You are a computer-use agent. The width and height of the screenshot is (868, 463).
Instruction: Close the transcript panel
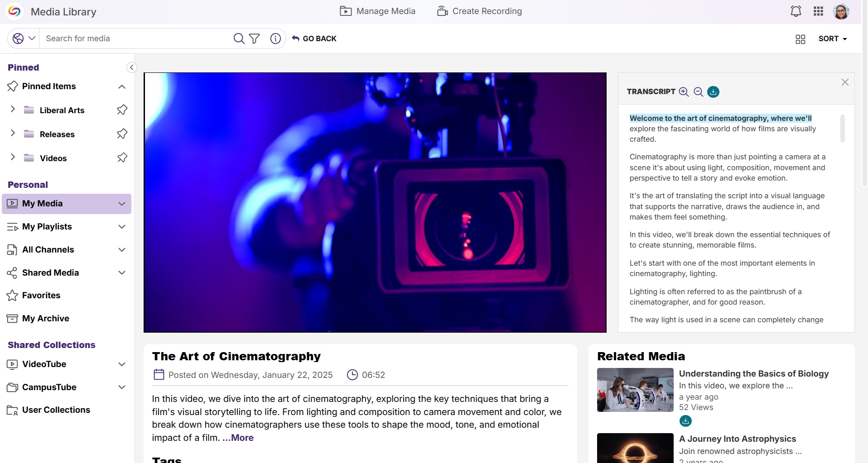845,82
